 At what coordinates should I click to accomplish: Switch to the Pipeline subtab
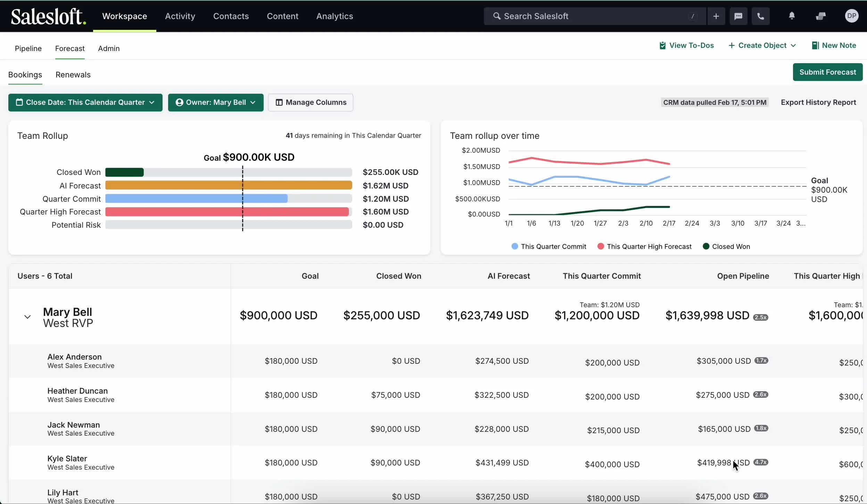28,48
